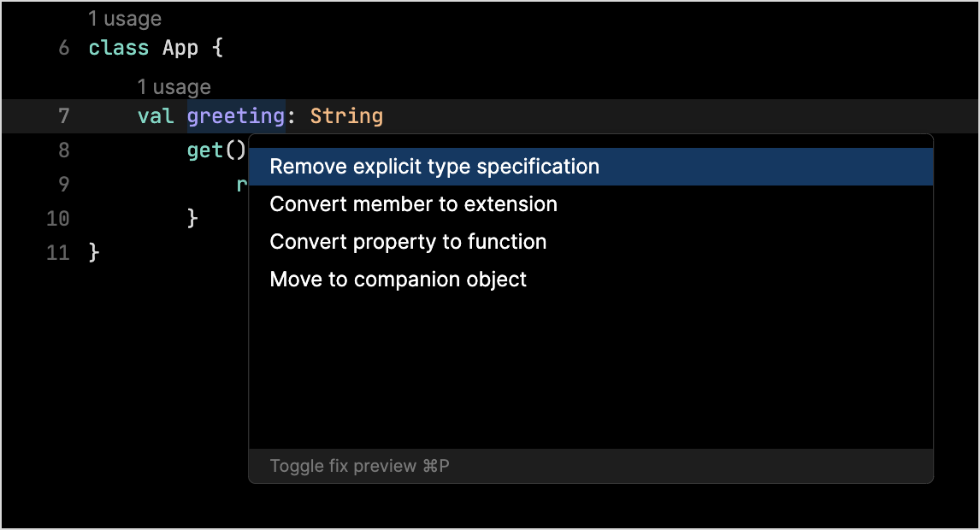Click the String type annotation

346,115
